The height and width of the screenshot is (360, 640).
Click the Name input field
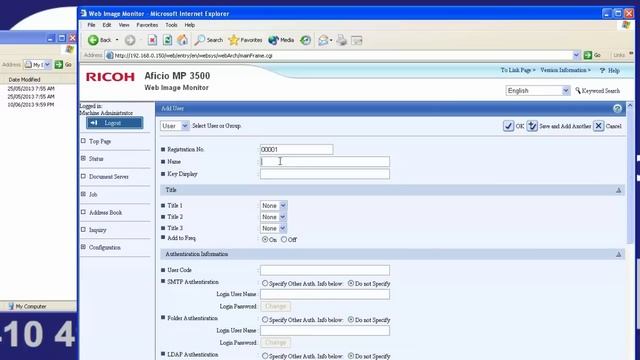pos(325,162)
